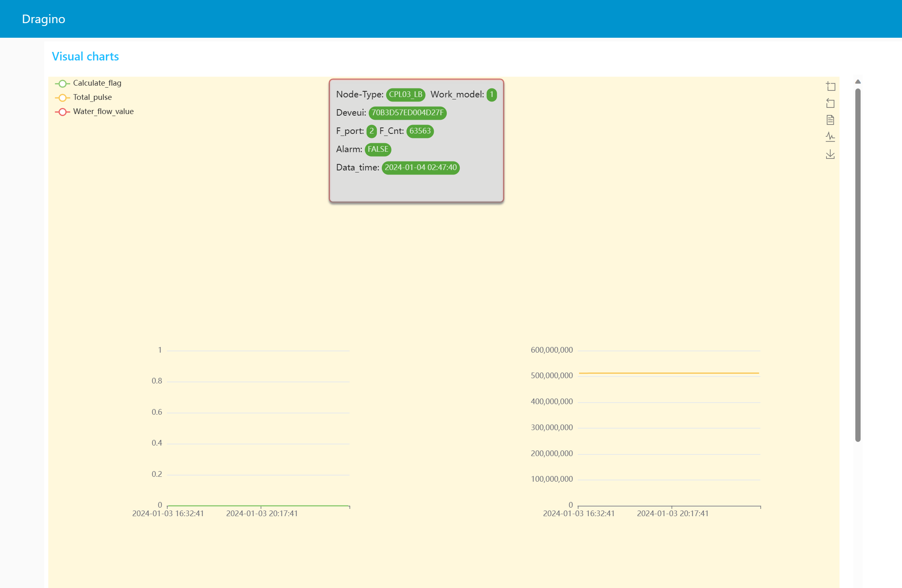Click the F_port value 2 badge
Image resolution: width=902 pixels, height=588 pixels.
coord(371,131)
